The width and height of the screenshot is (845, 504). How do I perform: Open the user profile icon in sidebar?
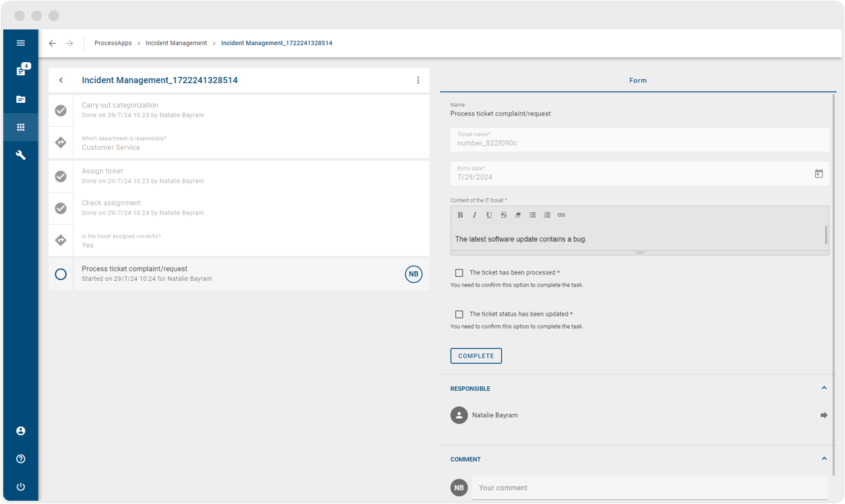(x=21, y=431)
